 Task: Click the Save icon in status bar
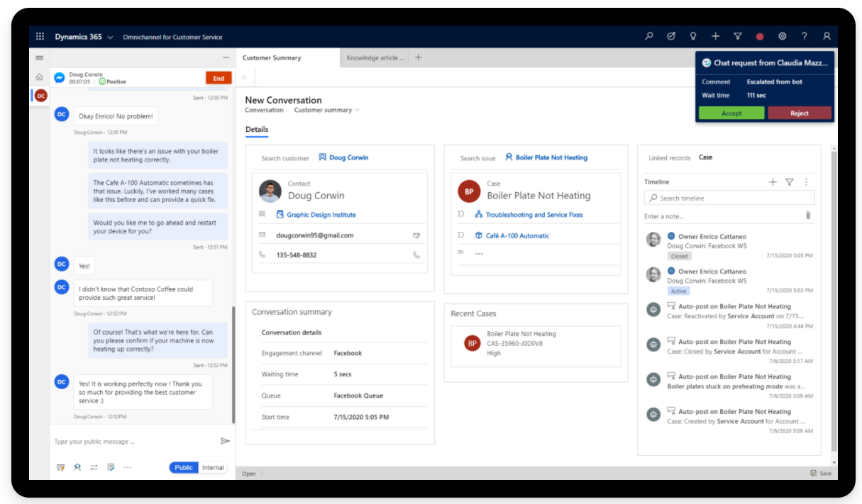click(x=821, y=474)
